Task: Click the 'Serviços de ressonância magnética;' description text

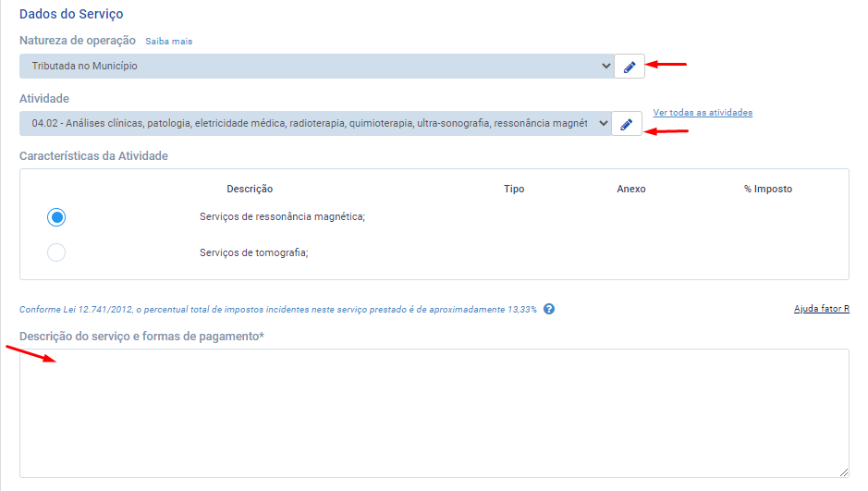Action: 282,217
